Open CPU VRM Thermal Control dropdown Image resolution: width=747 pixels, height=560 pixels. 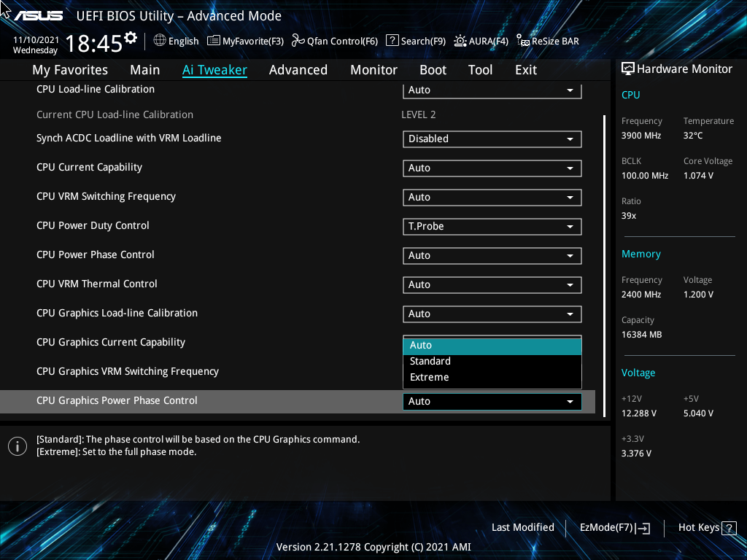pos(492,285)
